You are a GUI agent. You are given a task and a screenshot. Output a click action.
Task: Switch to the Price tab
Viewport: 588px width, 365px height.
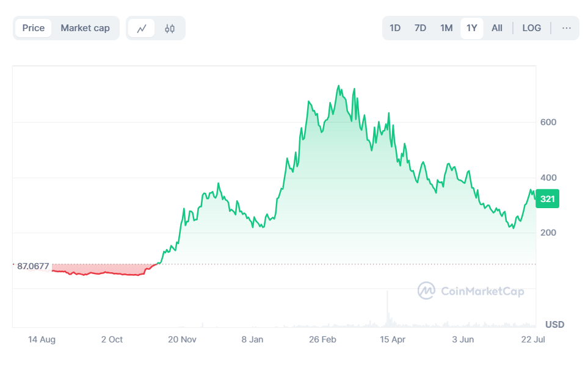pos(34,28)
